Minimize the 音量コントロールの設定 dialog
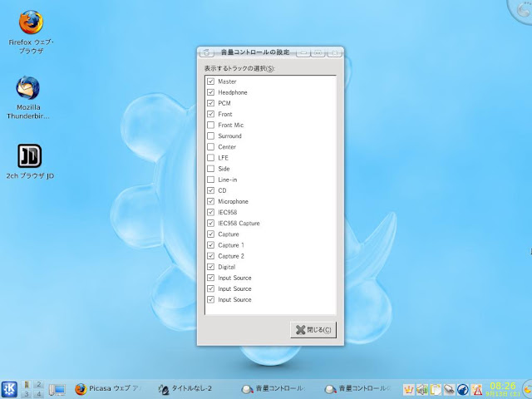 click(x=303, y=52)
